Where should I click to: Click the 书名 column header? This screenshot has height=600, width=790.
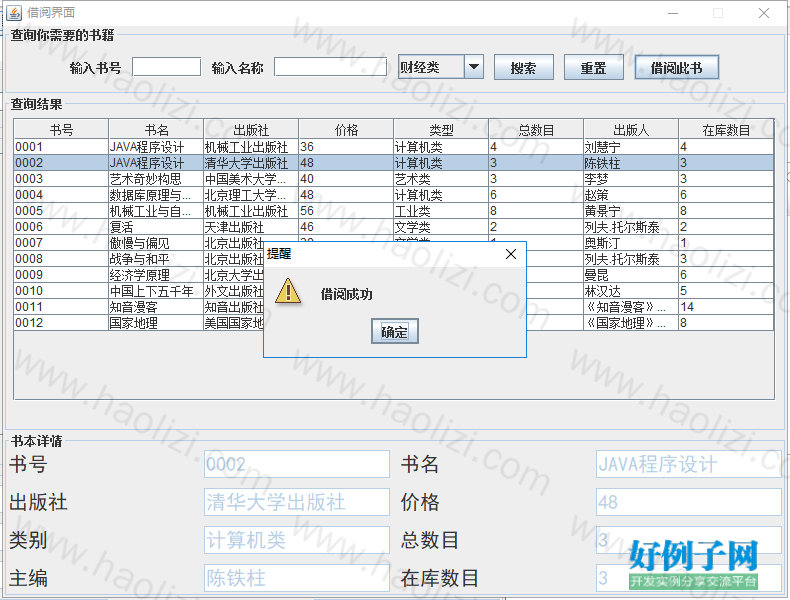[x=156, y=130]
